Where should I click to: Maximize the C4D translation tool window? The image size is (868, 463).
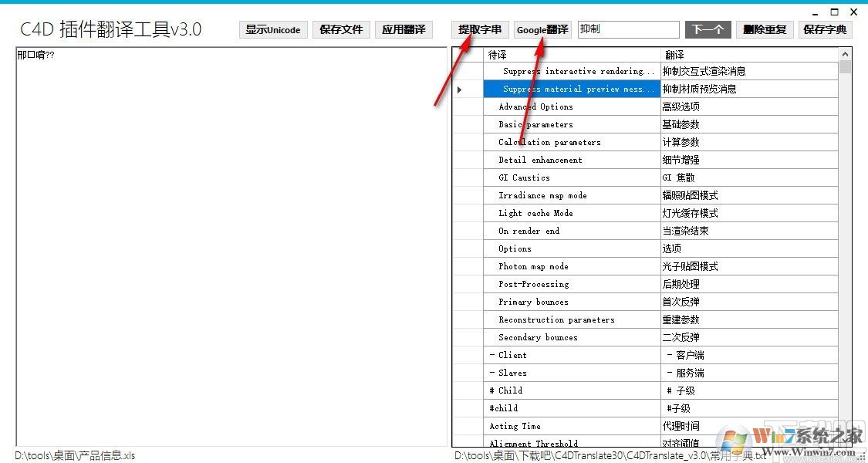click(834, 12)
